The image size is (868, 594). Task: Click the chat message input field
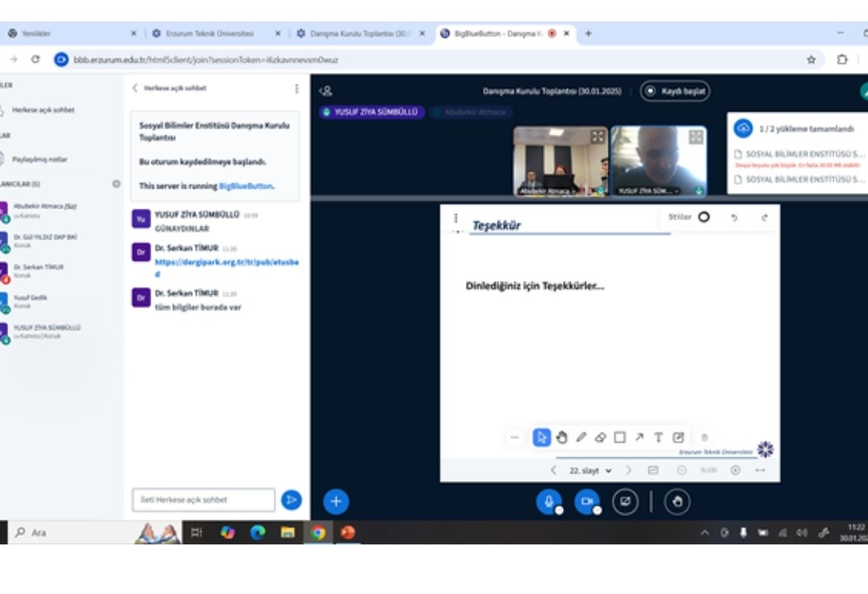click(x=203, y=500)
